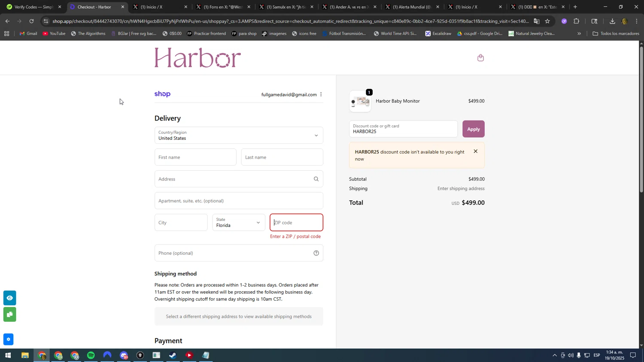Open the Excalidraw bookmark

pyautogui.click(x=438, y=33)
